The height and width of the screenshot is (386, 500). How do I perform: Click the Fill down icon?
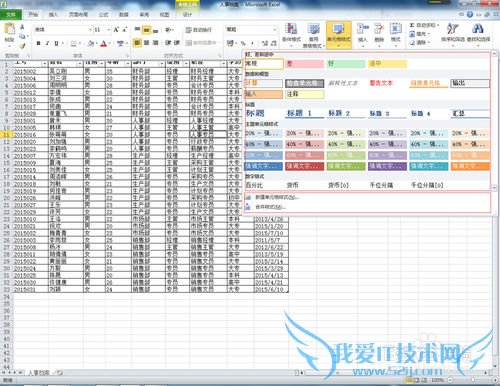tap(412, 34)
